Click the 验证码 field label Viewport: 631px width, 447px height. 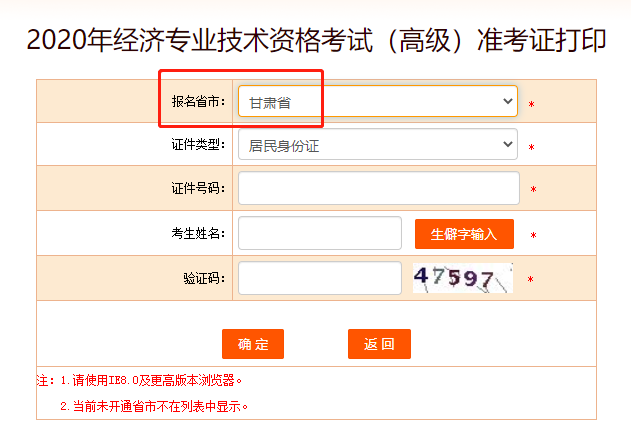tap(204, 278)
